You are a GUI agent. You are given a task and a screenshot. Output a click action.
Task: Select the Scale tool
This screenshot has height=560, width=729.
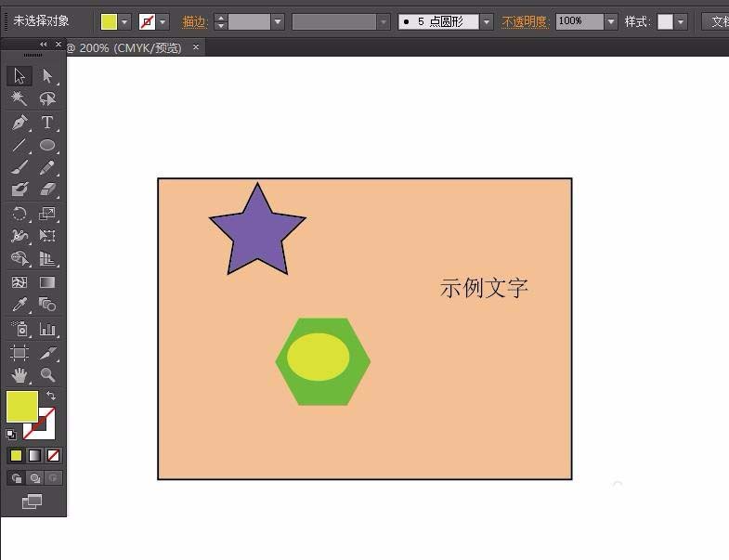[47, 214]
